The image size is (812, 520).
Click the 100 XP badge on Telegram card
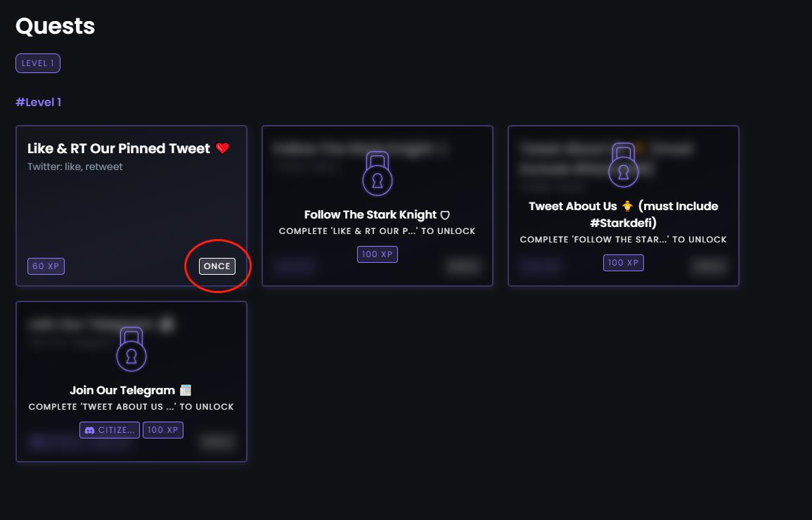[x=163, y=429]
